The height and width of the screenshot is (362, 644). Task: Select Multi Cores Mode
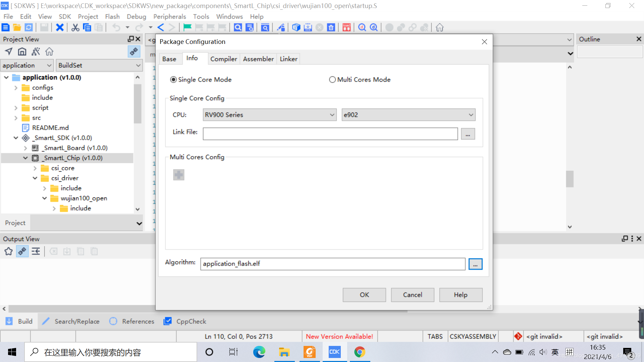coord(332,79)
